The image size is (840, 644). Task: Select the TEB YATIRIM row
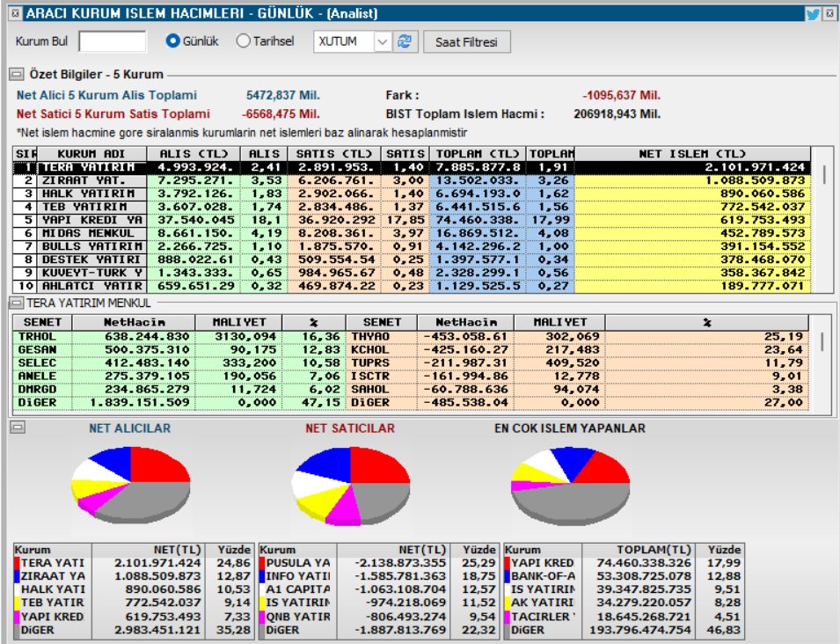[x=412, y=207]
